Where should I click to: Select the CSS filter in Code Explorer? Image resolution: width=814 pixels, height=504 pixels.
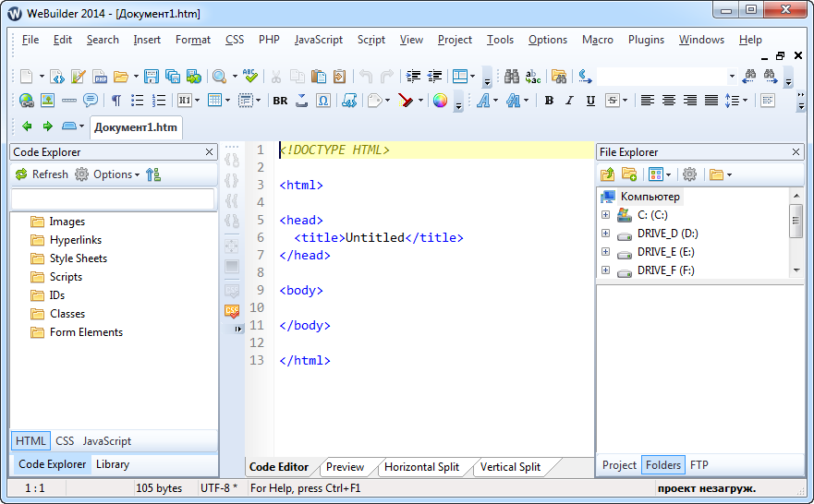65,440
